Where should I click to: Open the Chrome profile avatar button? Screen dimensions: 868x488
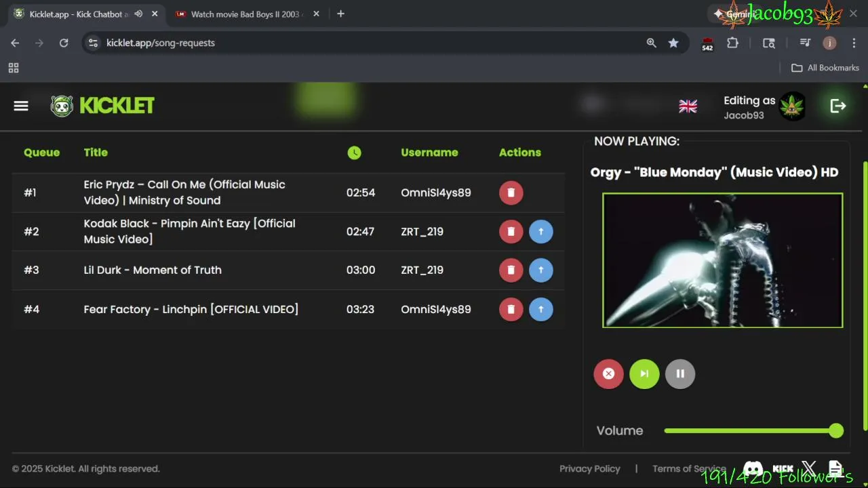(x=829, y=43)
